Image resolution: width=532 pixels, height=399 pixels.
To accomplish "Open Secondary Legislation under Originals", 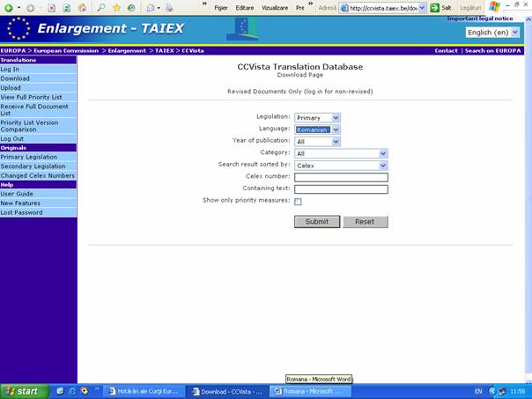I will (x=38, y=166).
